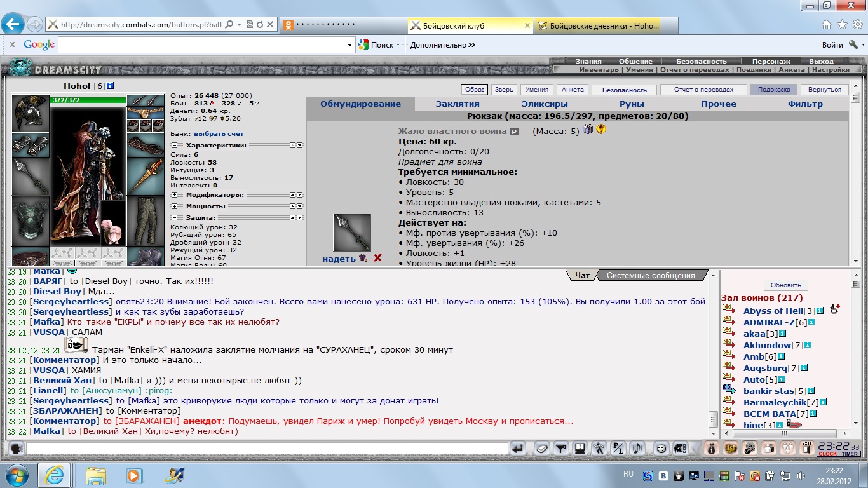Viewport: 868px width, 488px height.
Task: Click the chat message input field
Action: [267, 449]
